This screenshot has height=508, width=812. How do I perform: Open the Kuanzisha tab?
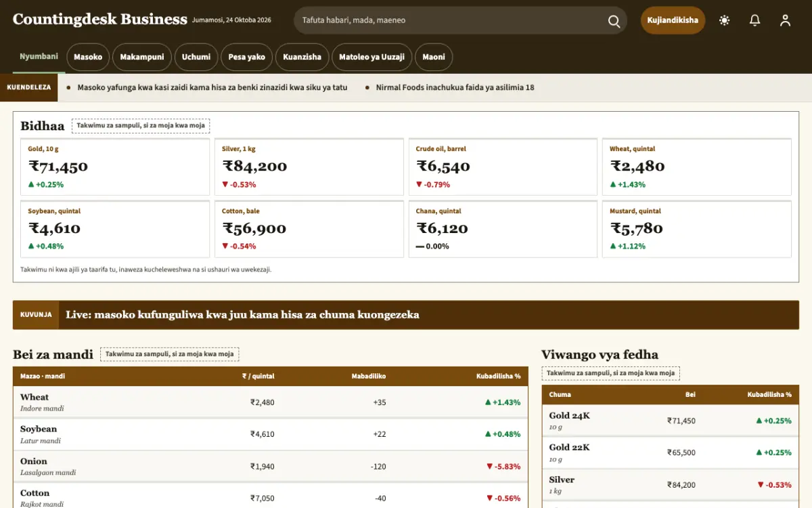point(302,57)
